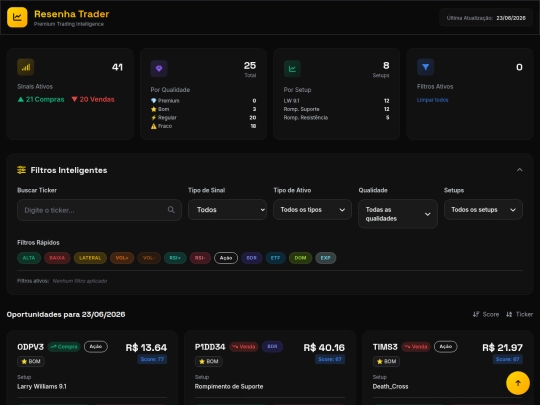This screenshot has height=405, width=540.
Task: Click the R$ 21.97 price on TIMS3
Action: click(502, 347)
